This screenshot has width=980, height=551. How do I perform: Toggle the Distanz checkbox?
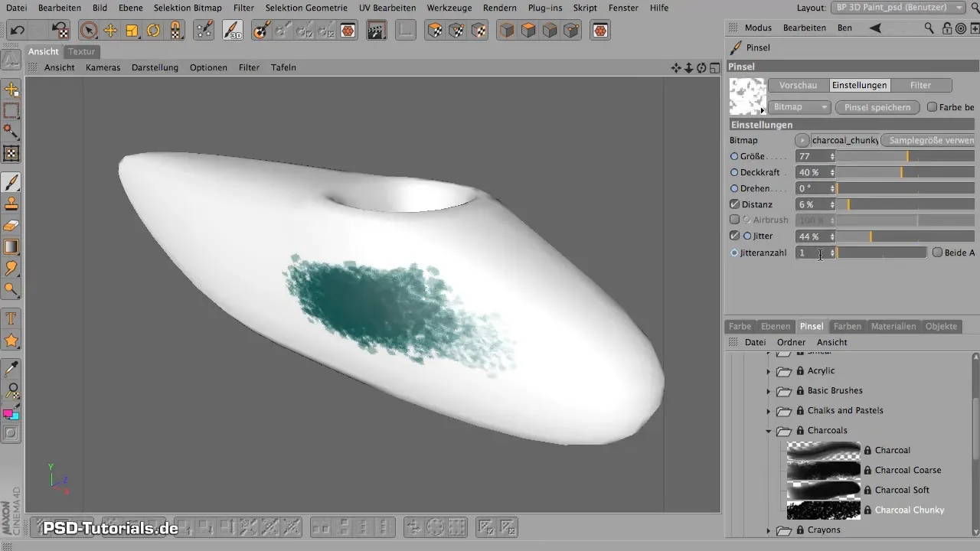(x=735, y=204)
